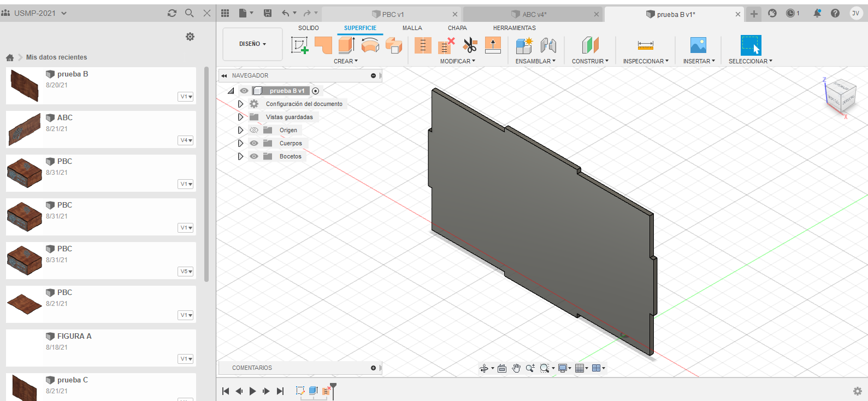Click the Save icon
Viewport: 868px width, 401px height.
click(x=268, y=13)
